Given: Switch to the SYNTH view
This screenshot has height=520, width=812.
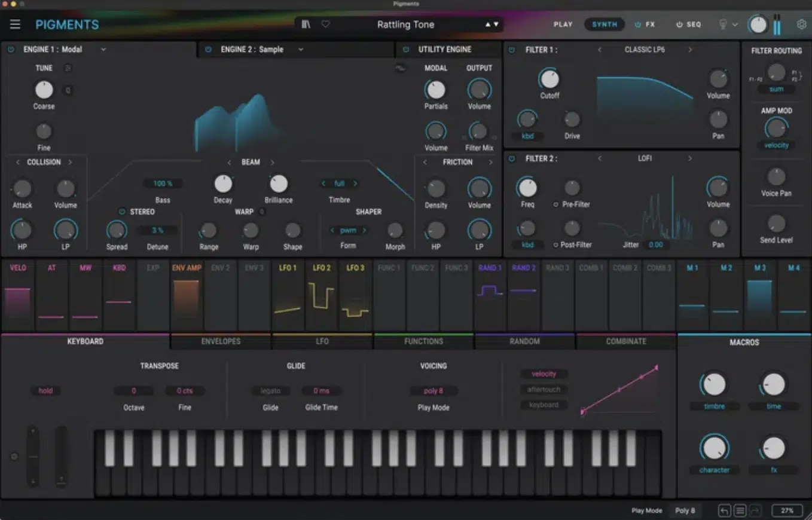Looking at the screenshot, I should pos(604,25).
